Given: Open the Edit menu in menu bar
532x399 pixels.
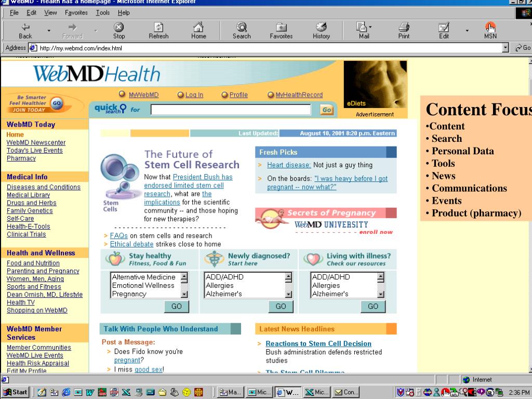Looking at the screenshot, I should pyautogui.click(x=32, y=12).
